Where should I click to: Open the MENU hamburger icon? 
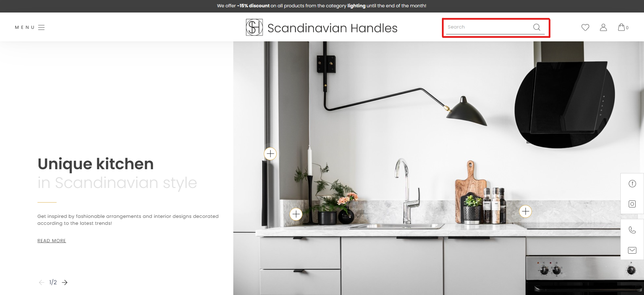click(x=41, y=27)
